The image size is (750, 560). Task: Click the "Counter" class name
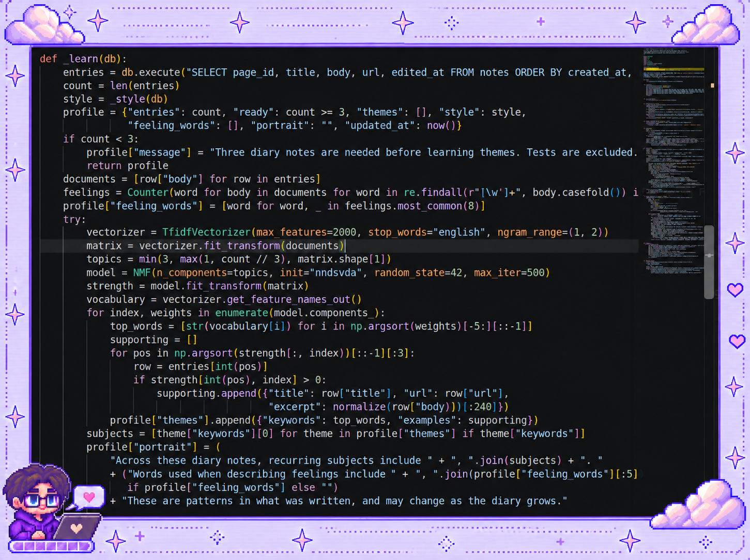[x=148, y=193]
